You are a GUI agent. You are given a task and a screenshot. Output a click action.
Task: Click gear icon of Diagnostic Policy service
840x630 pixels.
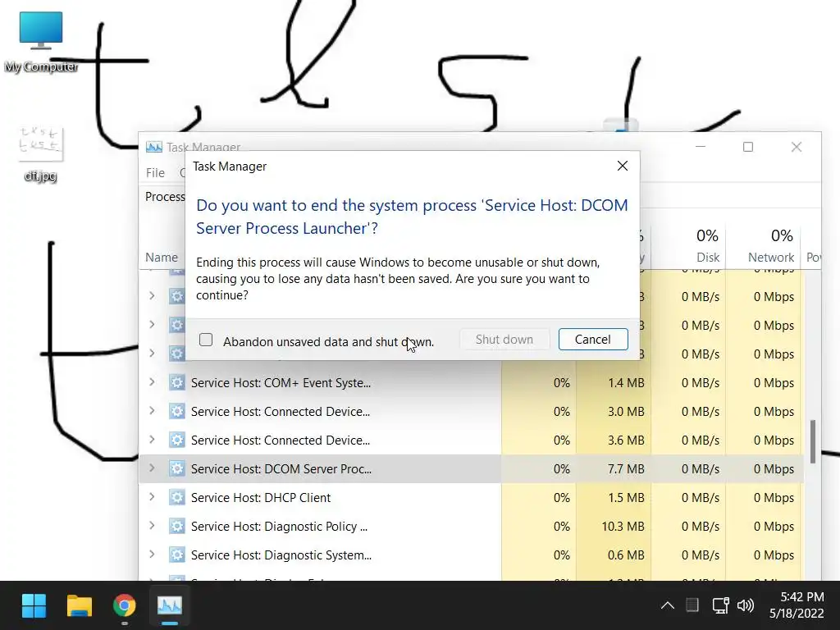coord(177,526)
